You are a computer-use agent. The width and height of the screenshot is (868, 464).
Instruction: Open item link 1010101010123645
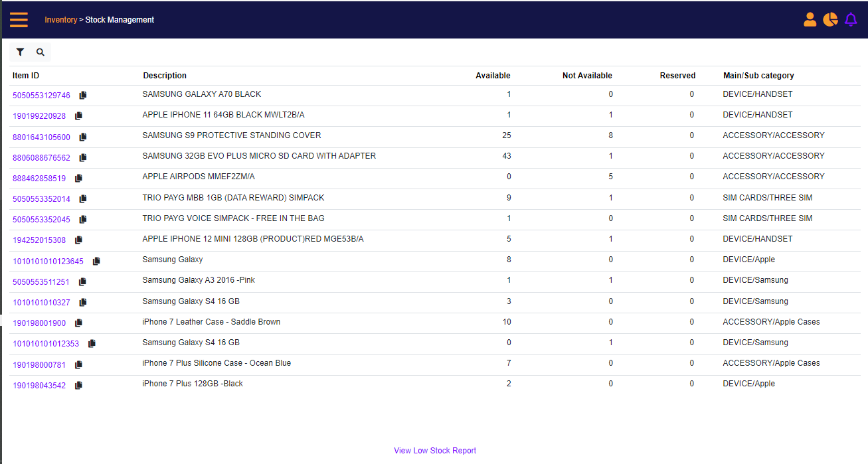tap(48, 262)
